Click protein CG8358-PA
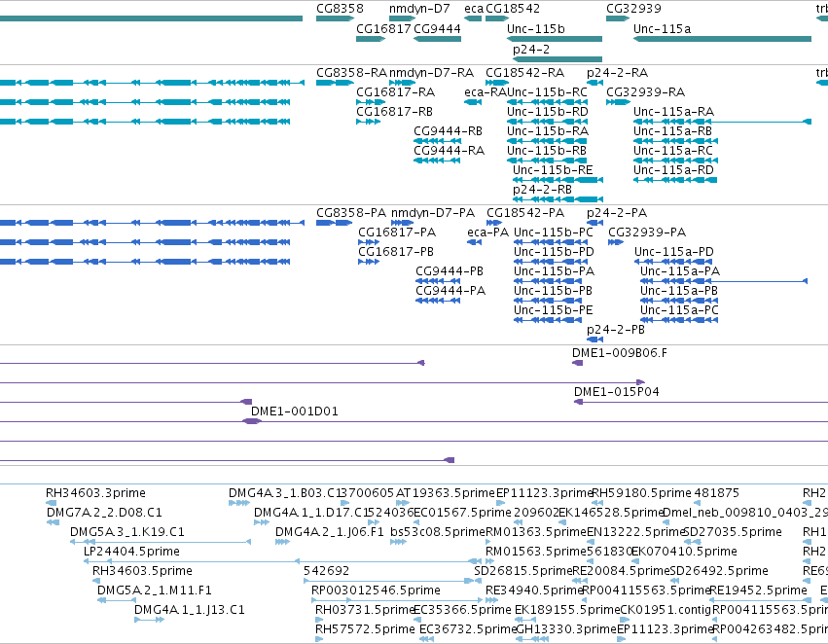This screenshot has width=828, height=644. pyautogui.click(x=335, y=223)
